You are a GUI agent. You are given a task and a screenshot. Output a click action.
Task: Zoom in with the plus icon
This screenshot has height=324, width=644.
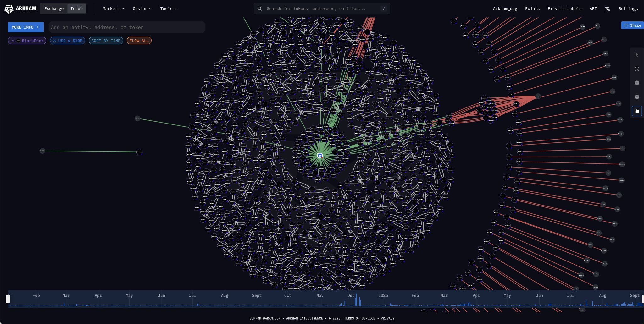[x=637, y=83]
